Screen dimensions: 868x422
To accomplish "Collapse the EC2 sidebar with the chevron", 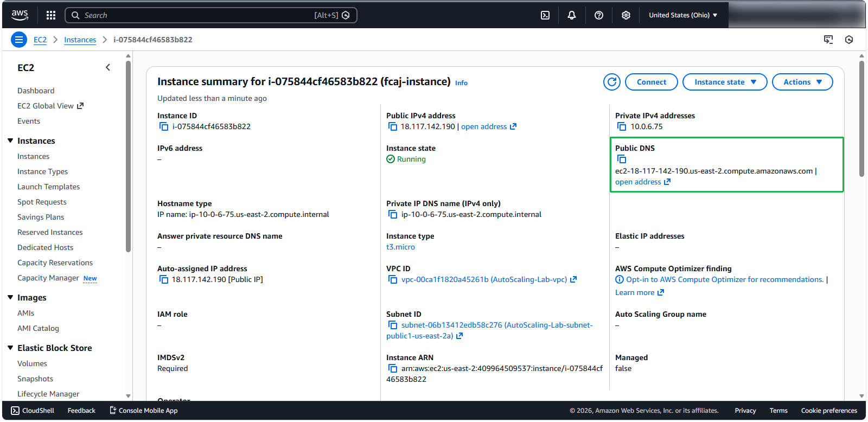I will pyautogui.click(x=108, y=67).
